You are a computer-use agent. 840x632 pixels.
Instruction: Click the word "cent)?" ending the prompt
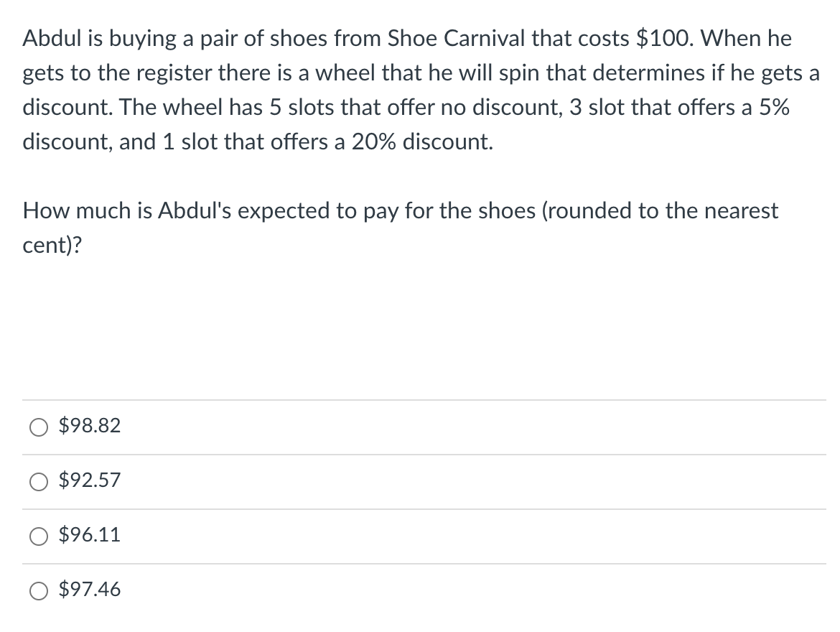pos(52,246)
